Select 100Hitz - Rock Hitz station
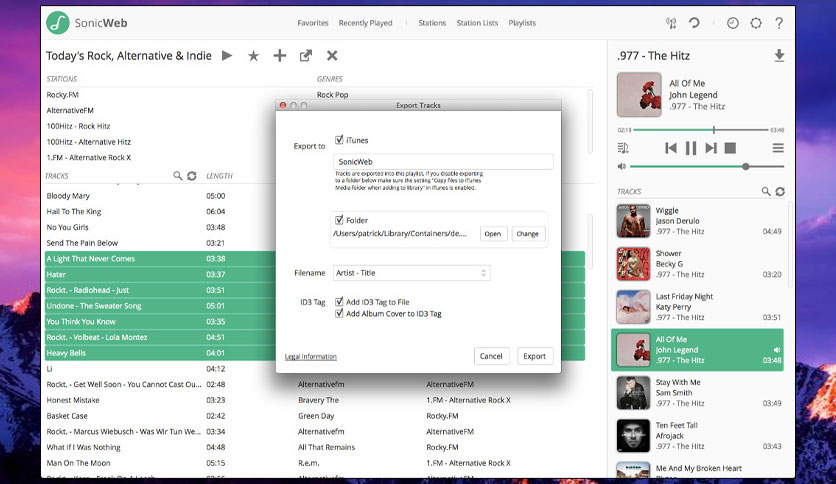836x484 pixels. click(78, 126)
